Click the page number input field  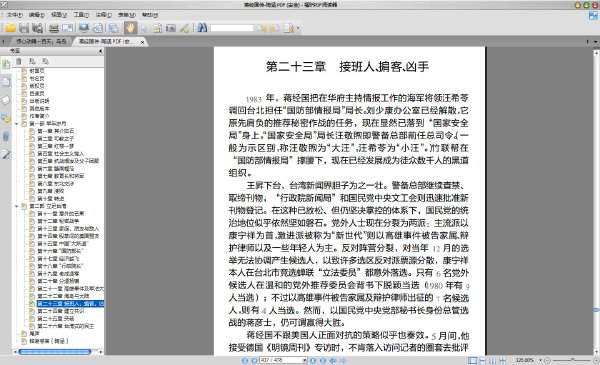281,360
